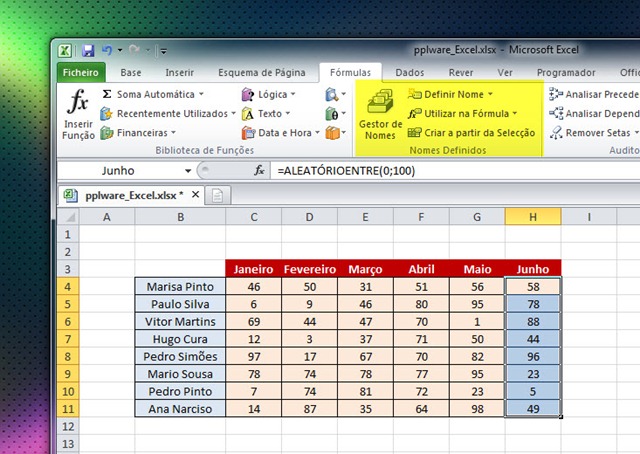Click the Junho header cell
The image size is (640, 454).
533,269
